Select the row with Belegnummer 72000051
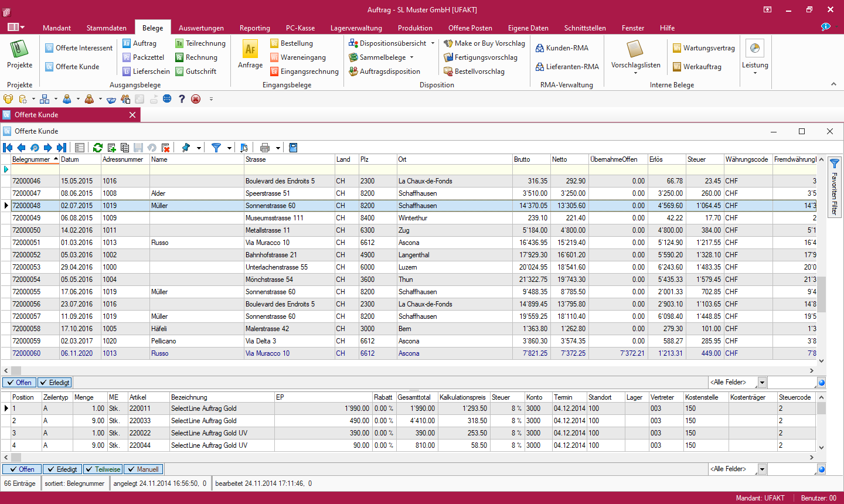This screenshot has height=504, width=844. pos(413,243)
